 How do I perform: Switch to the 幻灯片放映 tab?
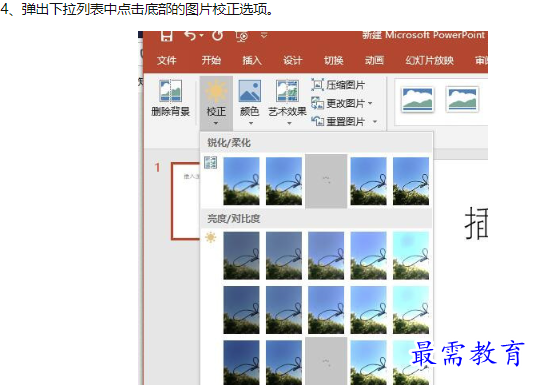point(429,60)
